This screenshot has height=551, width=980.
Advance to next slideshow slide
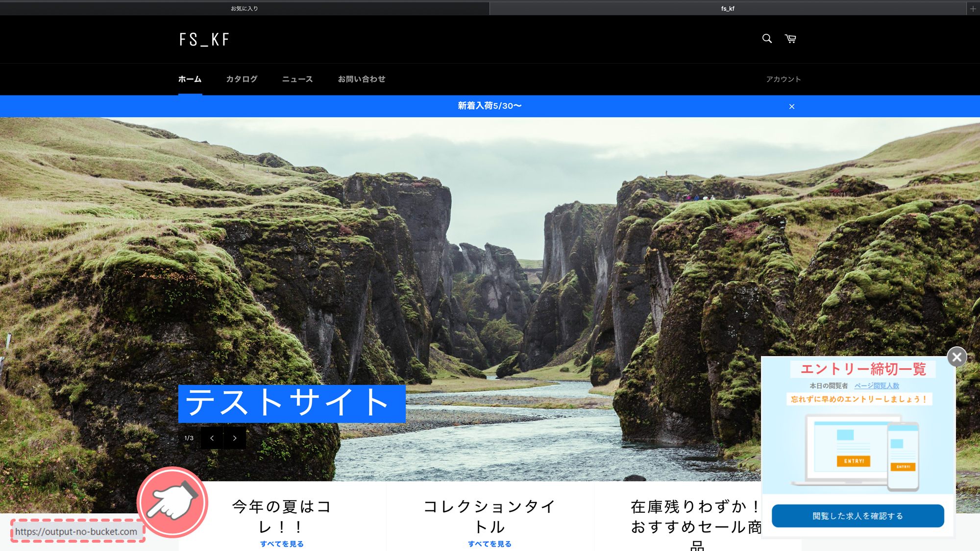(235, 438)
